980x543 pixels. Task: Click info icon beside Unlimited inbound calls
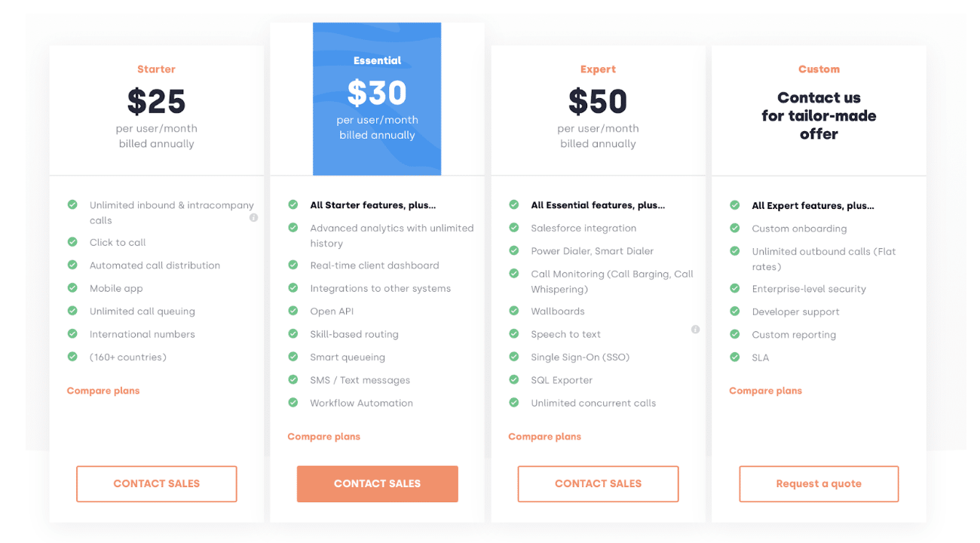pyautogui.click(x=253, y=217)
